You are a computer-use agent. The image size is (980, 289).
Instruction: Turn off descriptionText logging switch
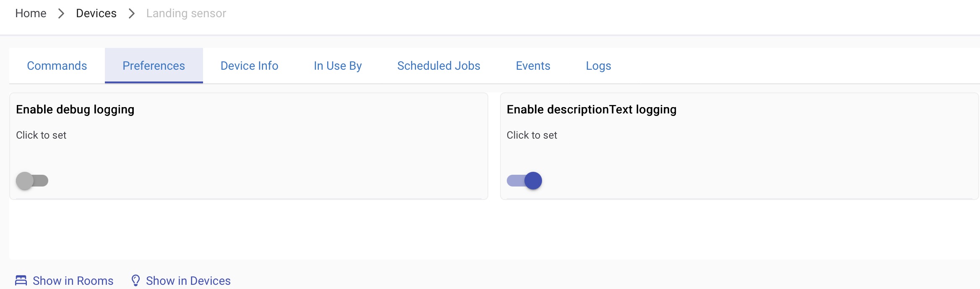tap(524, 181)
